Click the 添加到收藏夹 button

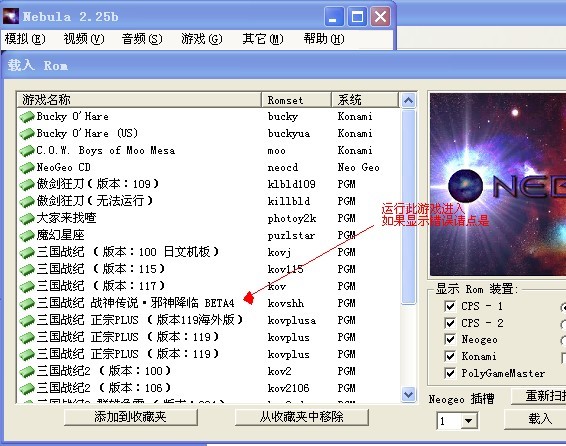click(x=131, y=417)
